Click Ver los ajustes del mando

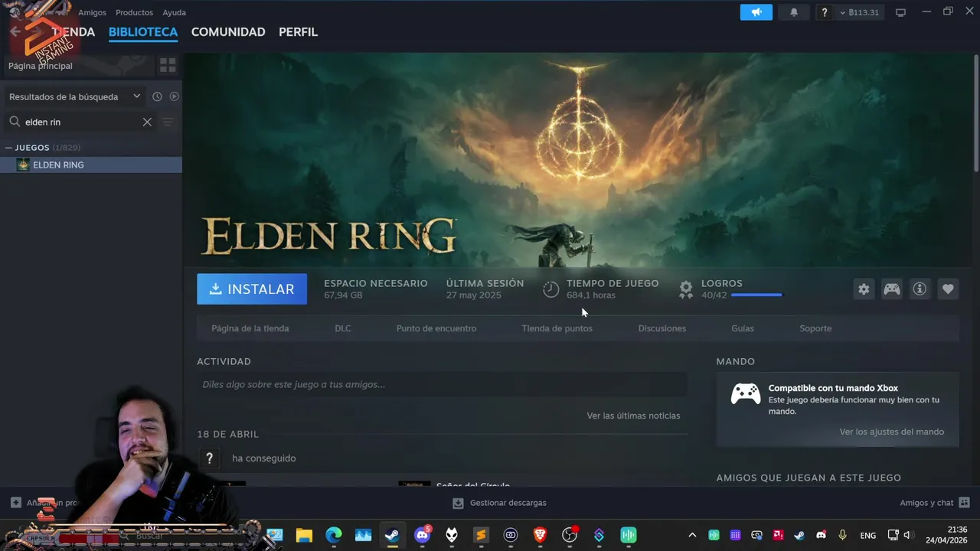click(892, 432)
